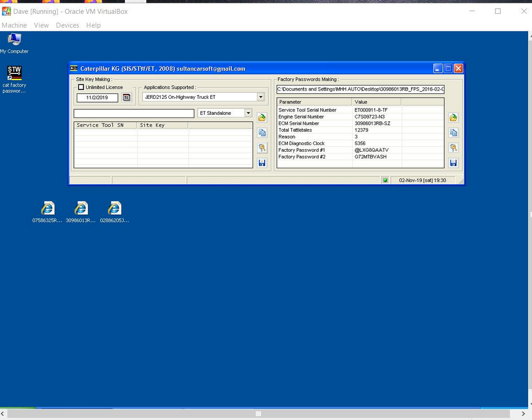This screenshot has height=420, width=532.
Task: Select Factory Password #2 row
Action: (360, 157)
